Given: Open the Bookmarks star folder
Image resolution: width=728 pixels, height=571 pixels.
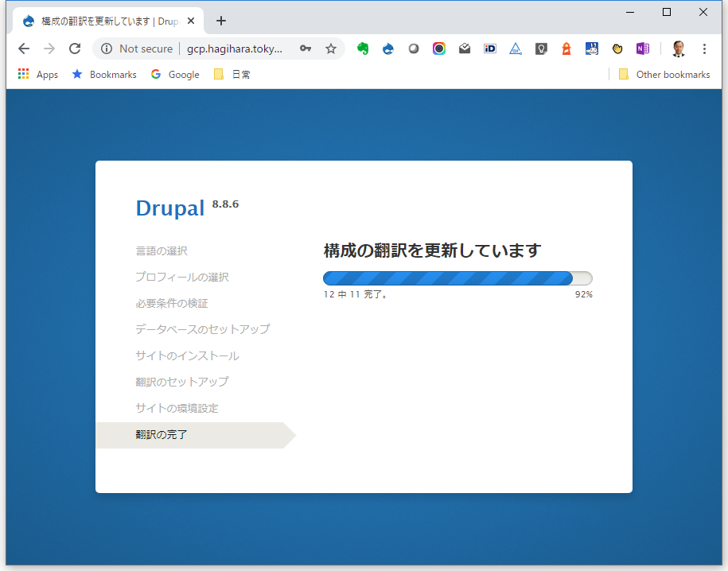Looking at the screenshot, I should point(104,74).
